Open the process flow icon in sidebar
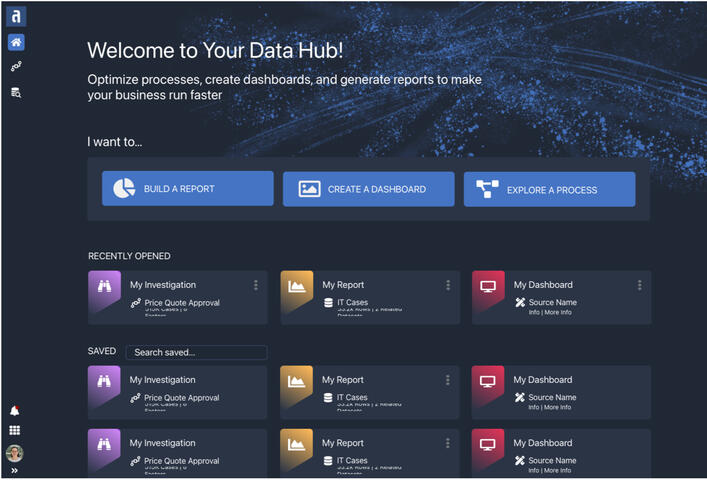This screenshot has height=480, width=707. (x=16, y=67)
